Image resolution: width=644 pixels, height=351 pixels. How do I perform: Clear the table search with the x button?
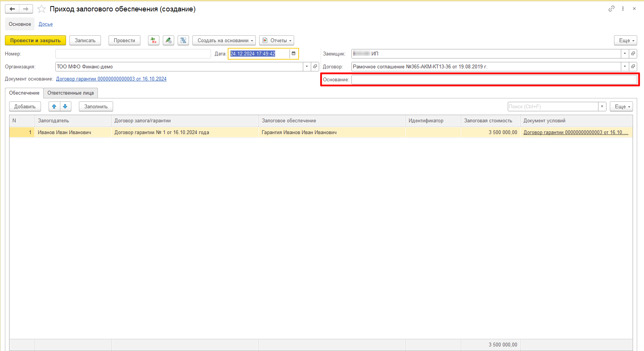602,106
